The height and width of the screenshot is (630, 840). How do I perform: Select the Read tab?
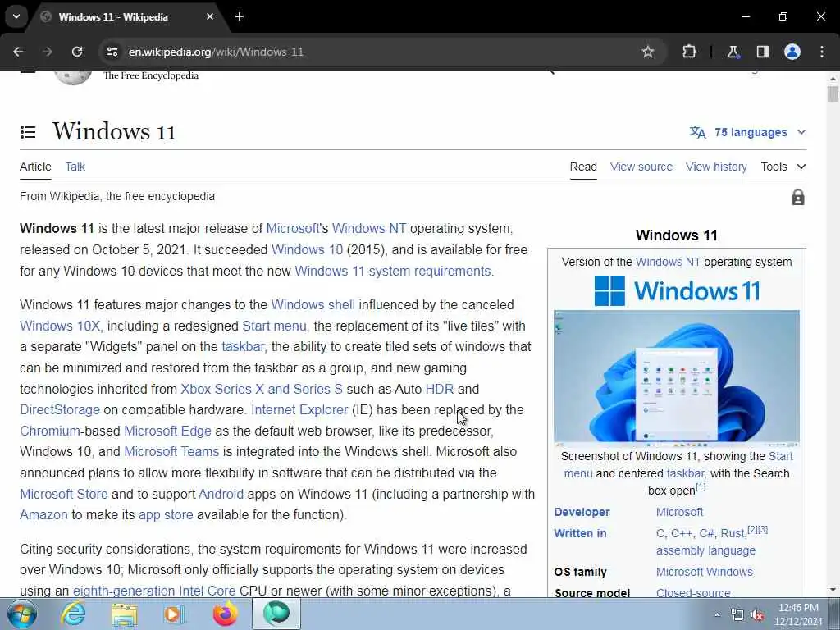[583, 167]
